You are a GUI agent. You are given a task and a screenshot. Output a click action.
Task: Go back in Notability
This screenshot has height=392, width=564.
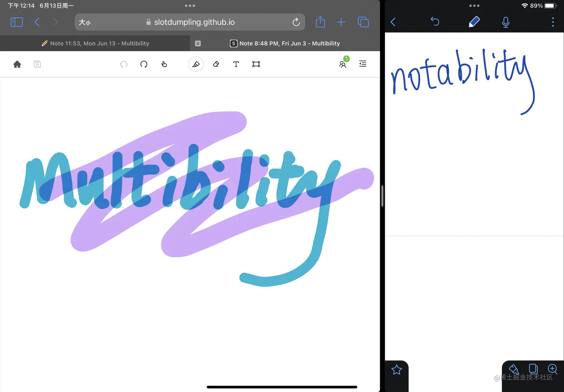tap(393, 22)
